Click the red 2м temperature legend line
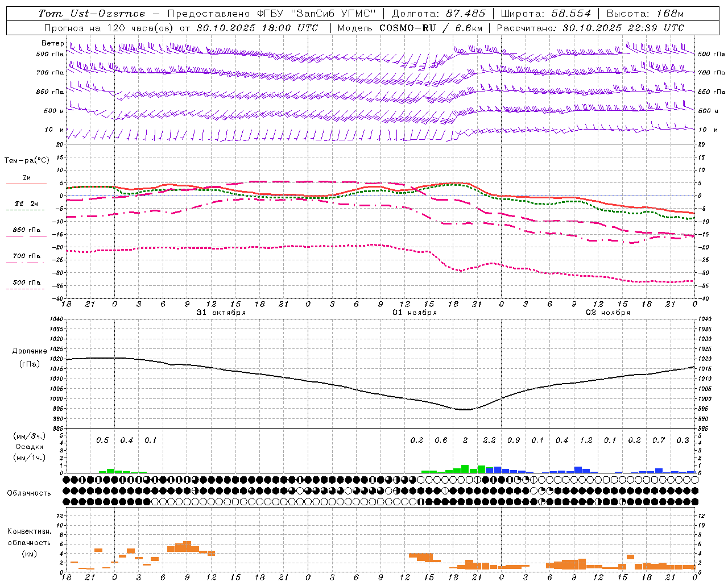 click(26, 184)
